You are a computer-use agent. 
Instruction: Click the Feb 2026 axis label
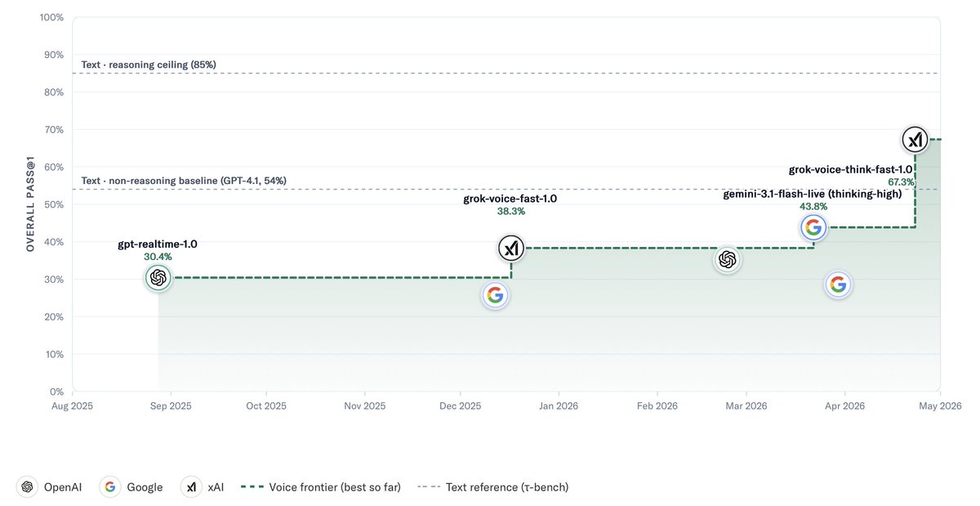pos(656,405)
